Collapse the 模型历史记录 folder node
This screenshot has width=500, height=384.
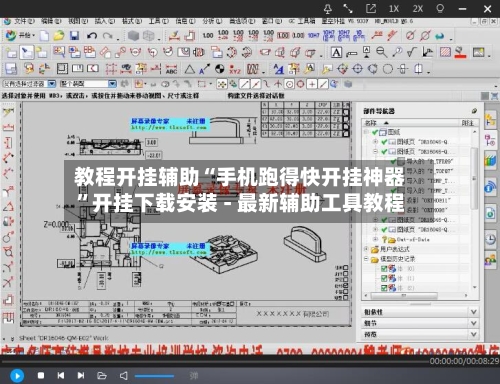(366, 259)
